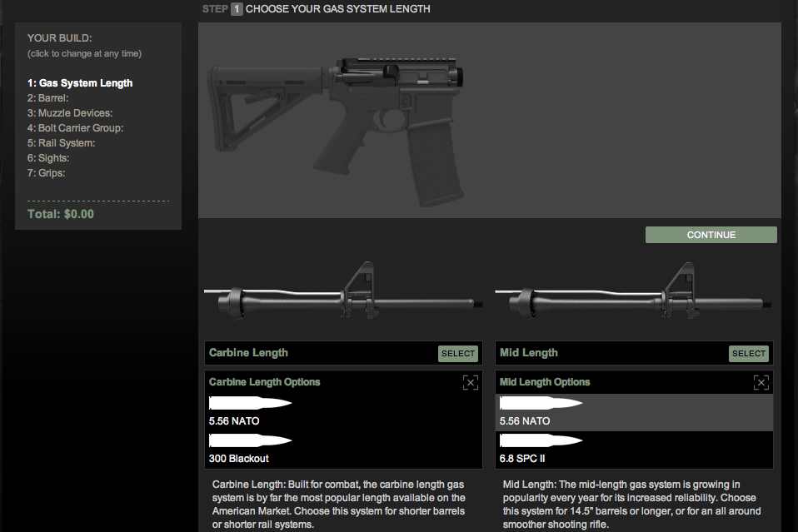Click the Carbine Length Options heading

[265, 382]
